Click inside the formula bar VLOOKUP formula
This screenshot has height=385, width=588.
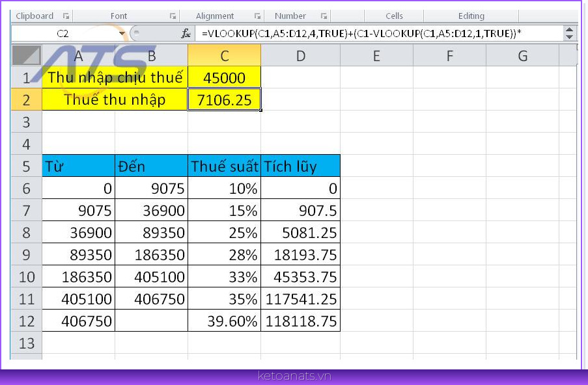pyautogui.click(x=379, y=34)
